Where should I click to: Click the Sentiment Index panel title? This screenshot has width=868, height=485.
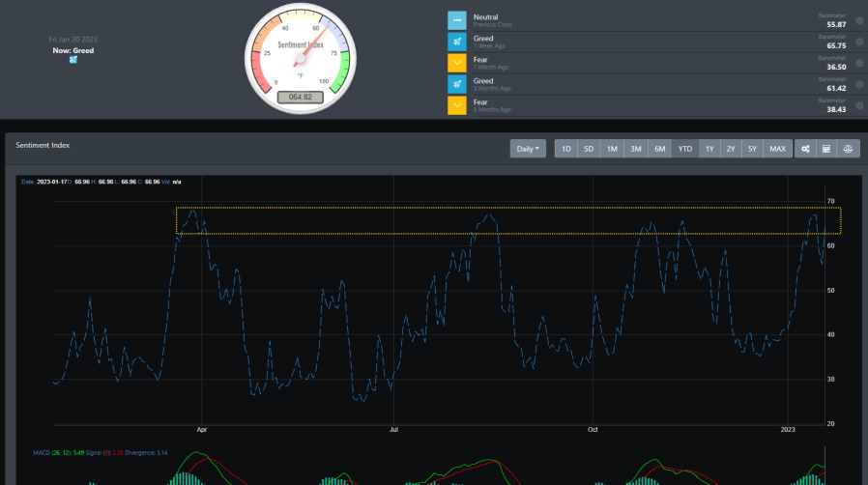[x=43, y=146]
